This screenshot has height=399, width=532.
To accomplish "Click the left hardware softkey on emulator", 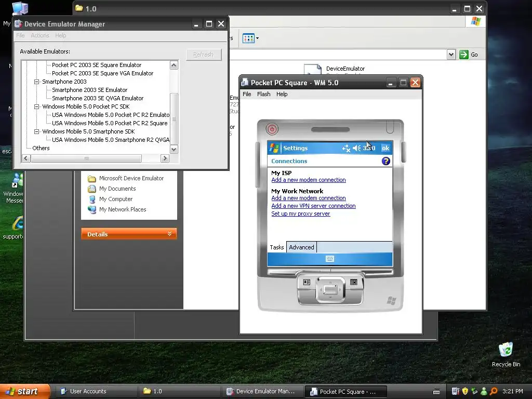I will [x=307, y=282].
